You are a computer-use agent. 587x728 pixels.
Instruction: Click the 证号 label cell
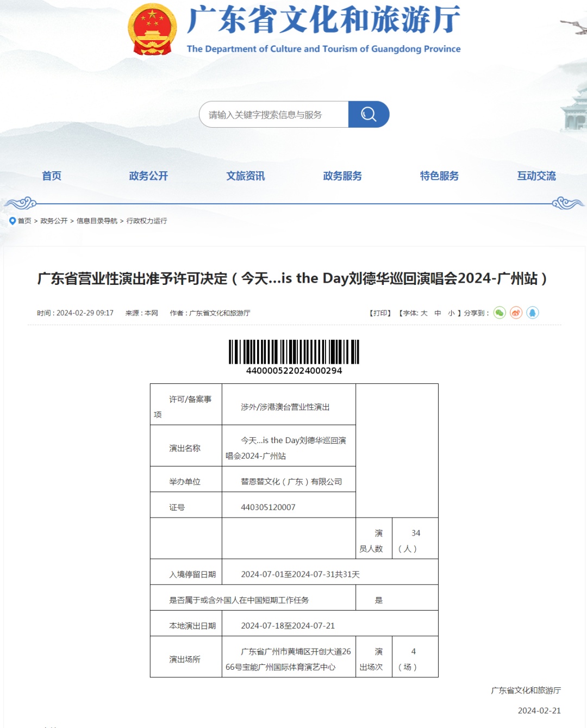coord(186,505)
